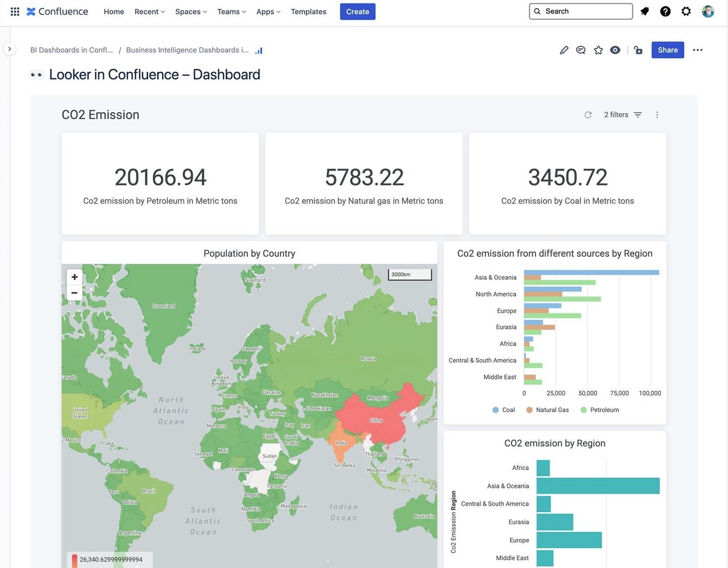This screenshot has width=728, height=568.
Task: Toggle Petroleum legend swatch
Action: click(x=584, y=410)
